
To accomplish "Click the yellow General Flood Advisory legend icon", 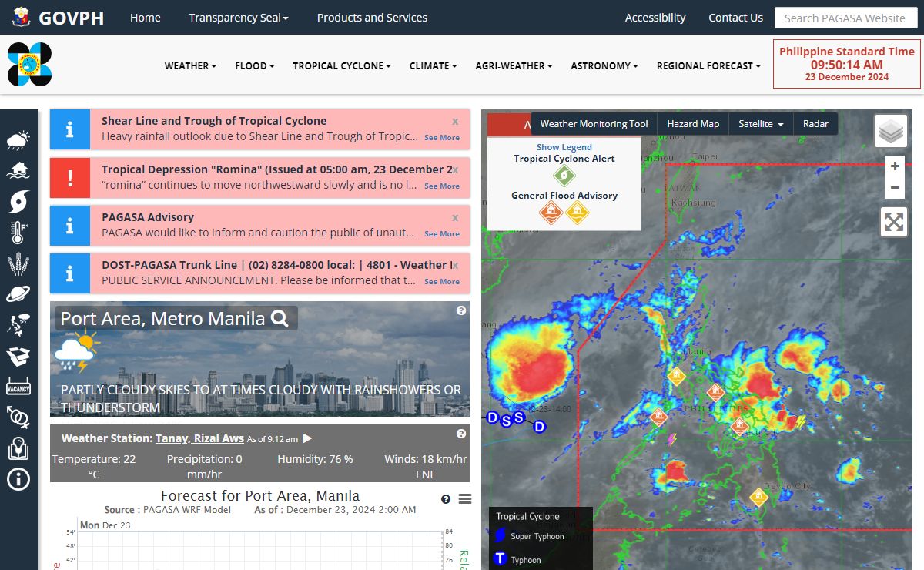I will (x=577, y=213).
